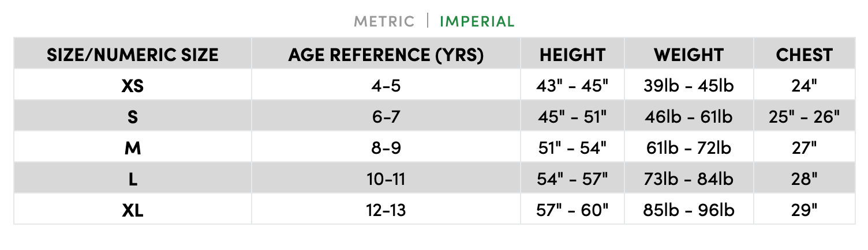
Task: Click the Weight column header
Action: 688,55
